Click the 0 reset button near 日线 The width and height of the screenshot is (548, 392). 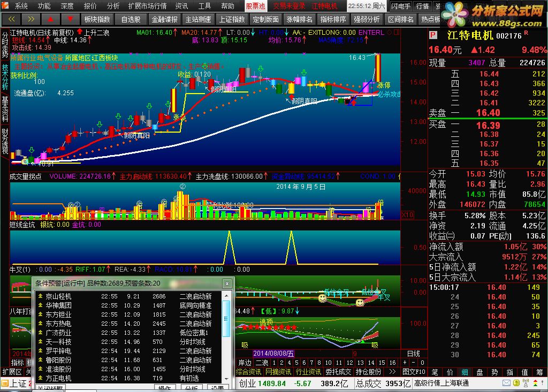point(422,363)
